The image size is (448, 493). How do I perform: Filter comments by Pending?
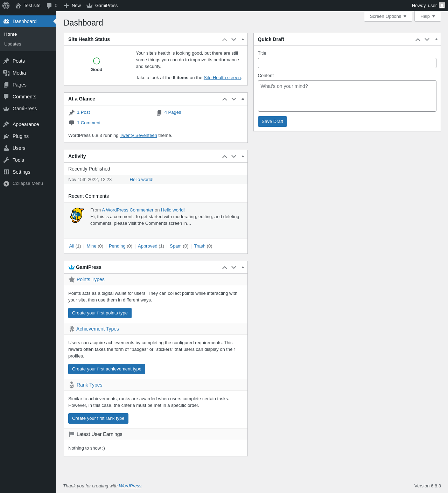click(117, 246)
